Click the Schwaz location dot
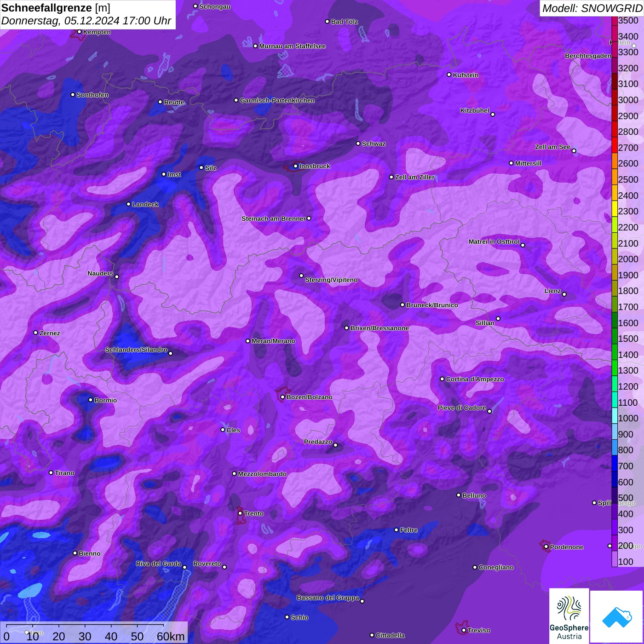 click(358, 144)
